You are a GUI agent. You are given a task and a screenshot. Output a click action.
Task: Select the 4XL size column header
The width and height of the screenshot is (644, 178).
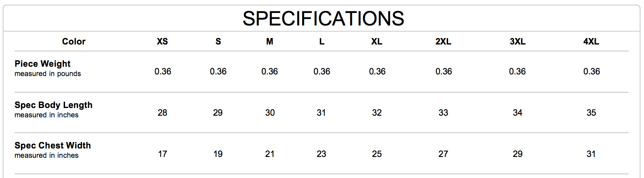(591, 42)
